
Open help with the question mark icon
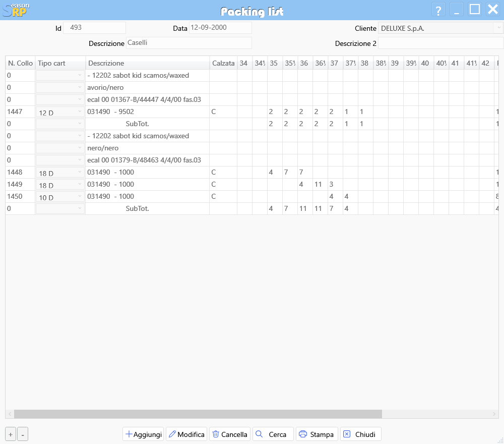coord(438,10)
